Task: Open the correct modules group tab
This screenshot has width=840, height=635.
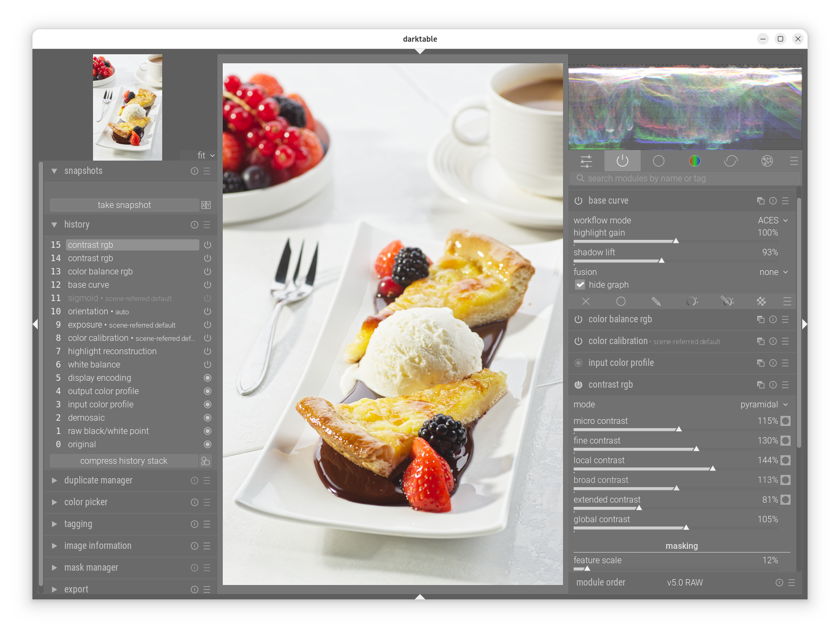Action: click(731, 161)
